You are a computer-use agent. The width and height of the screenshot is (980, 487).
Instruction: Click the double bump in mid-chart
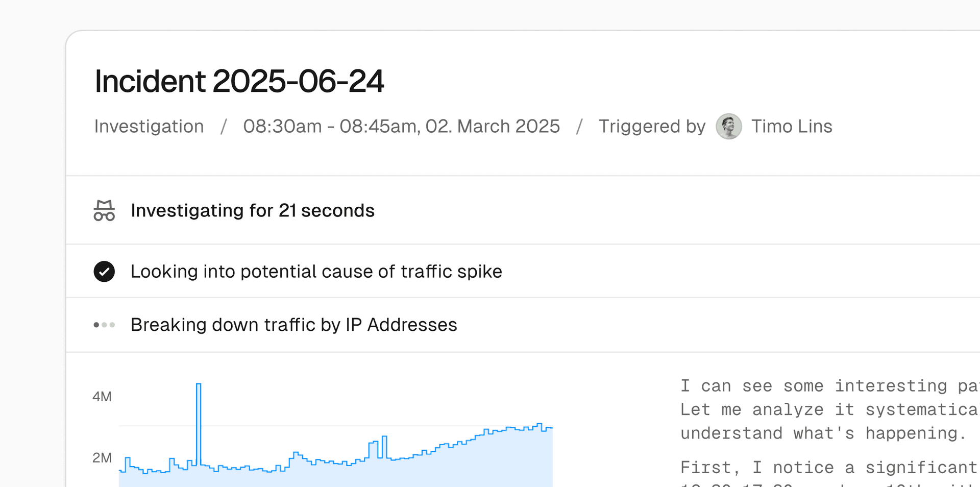(378, 447)
